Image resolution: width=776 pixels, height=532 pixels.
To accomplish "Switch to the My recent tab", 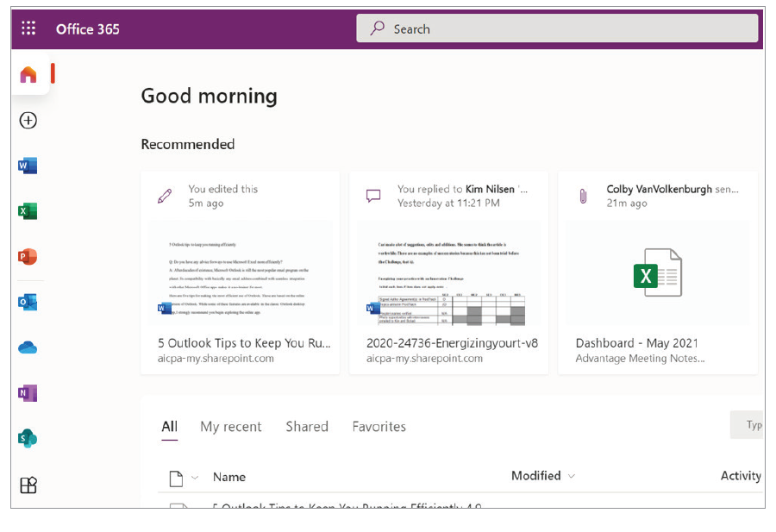I will [230, 427].
